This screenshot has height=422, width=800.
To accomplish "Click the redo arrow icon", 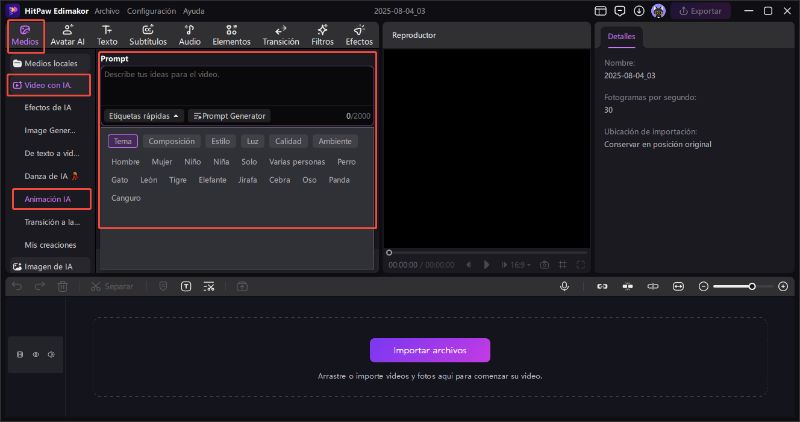I will click(x=39, y=286).
